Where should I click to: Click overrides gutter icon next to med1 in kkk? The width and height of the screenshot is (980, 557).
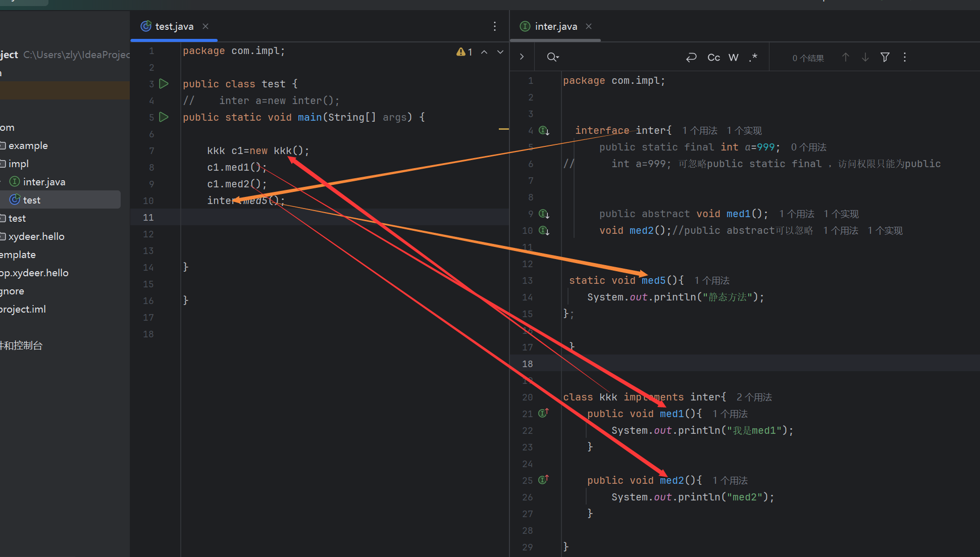(x=543, y=414)
